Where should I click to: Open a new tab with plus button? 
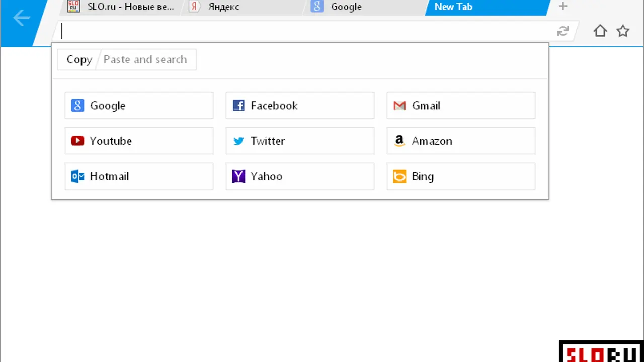tap(563, 7)
